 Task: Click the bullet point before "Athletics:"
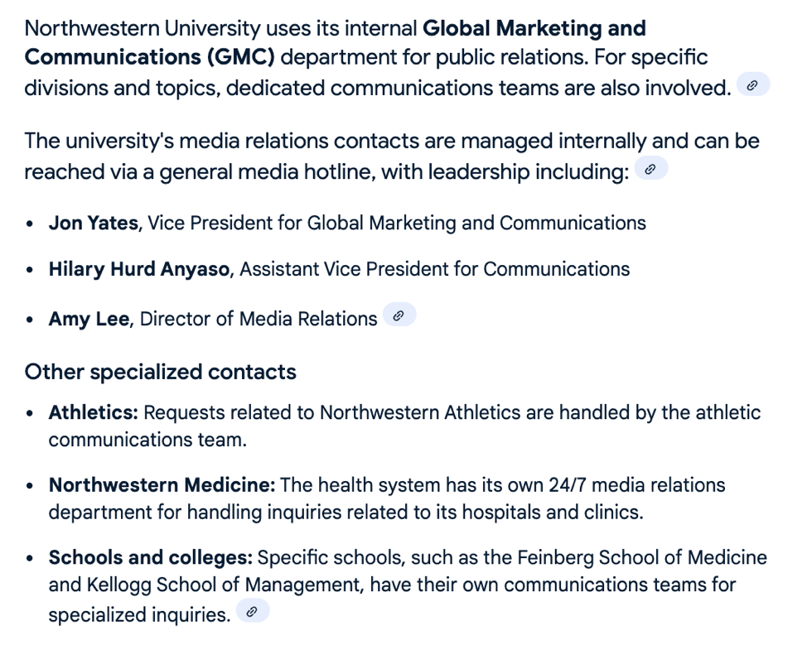tap(31, 413)
